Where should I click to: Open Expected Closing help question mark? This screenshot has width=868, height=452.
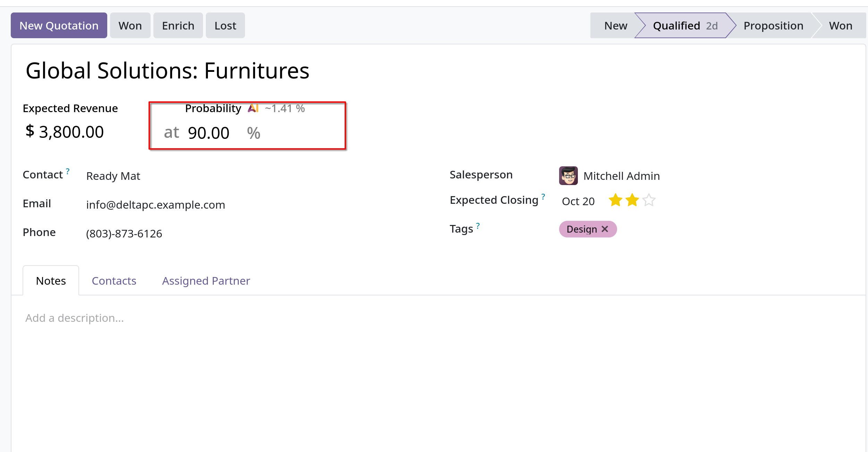pos(543,196)
